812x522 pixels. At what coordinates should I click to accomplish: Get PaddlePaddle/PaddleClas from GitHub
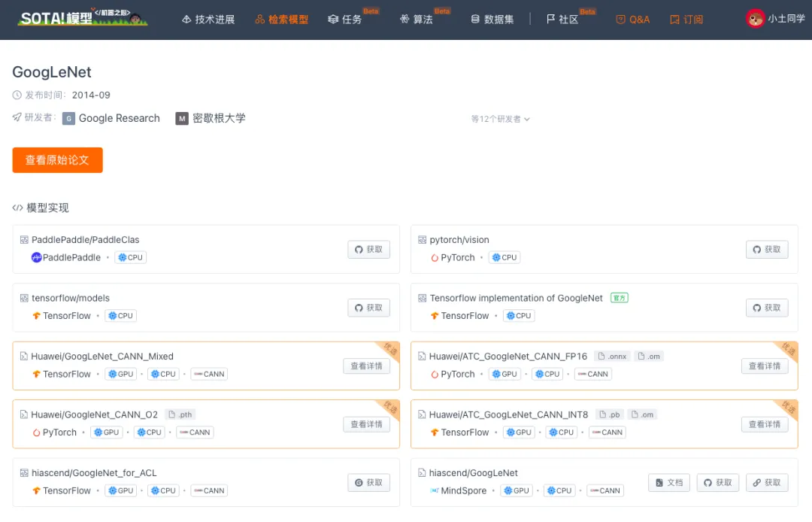pos(368,250)
